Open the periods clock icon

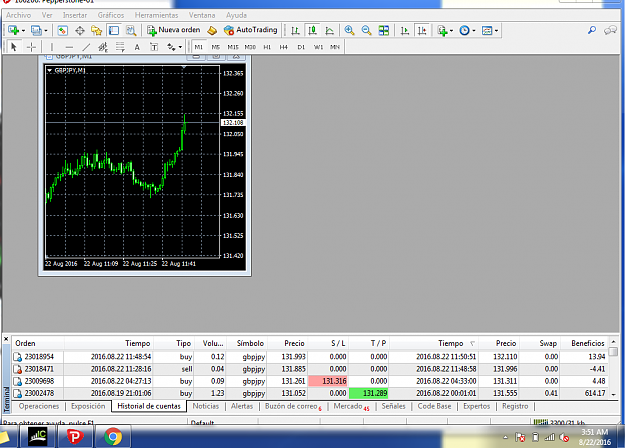[464, 30]
